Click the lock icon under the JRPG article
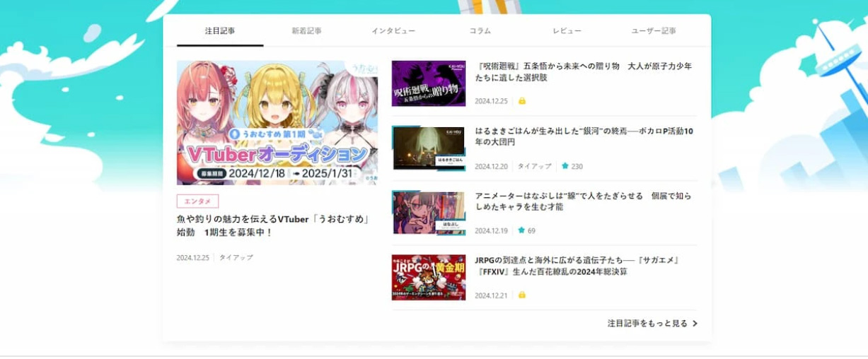 click(x=522, y=295)
